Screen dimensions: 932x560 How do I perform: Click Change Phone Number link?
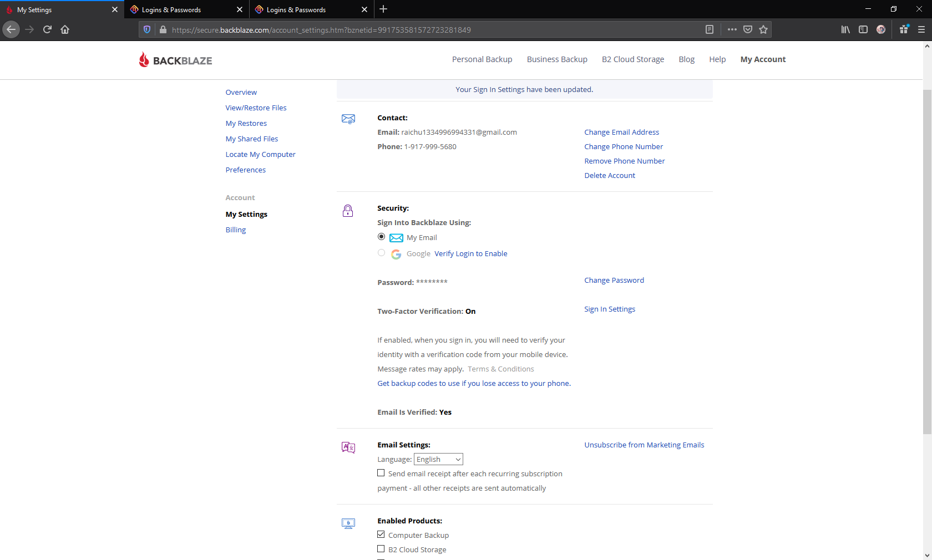(x=624, y=147)
